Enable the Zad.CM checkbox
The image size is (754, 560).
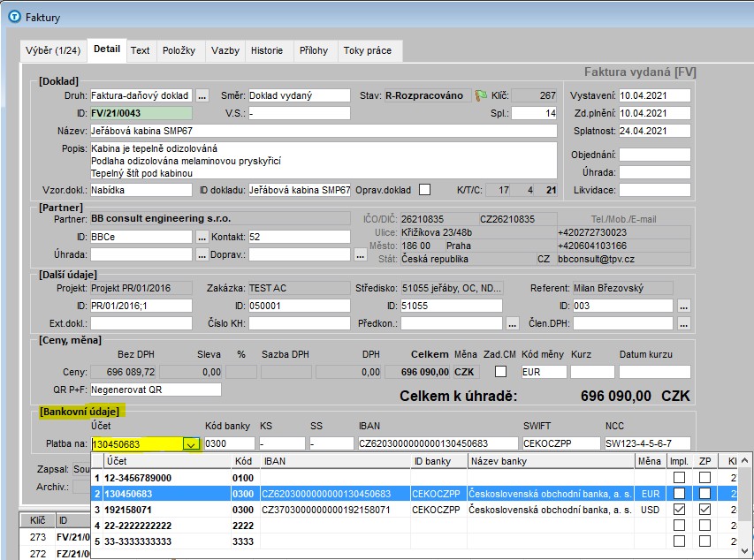501,371
